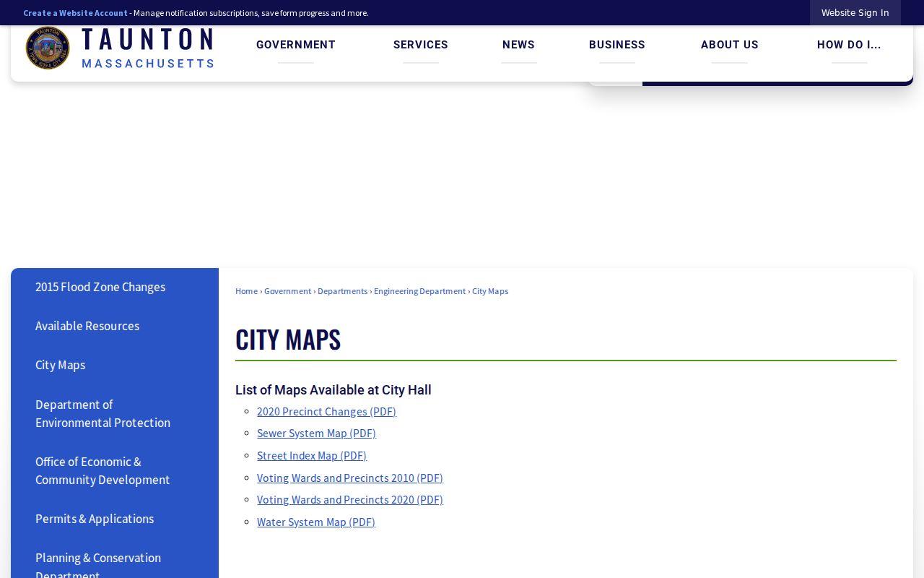Click the Website Sign In button
Image resolution: width=924 pixels, height=578 pixels.
(855, 13)
